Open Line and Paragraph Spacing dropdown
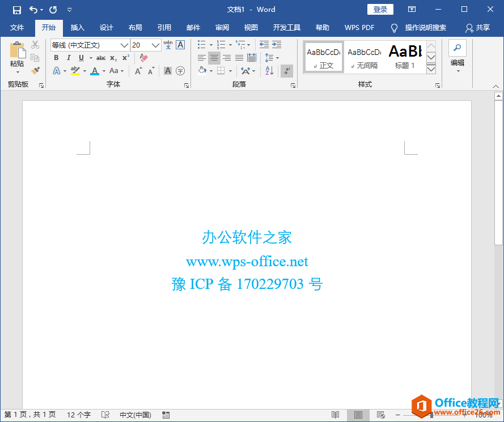Viewport: 504px width, 422px height. pos(272,58)
